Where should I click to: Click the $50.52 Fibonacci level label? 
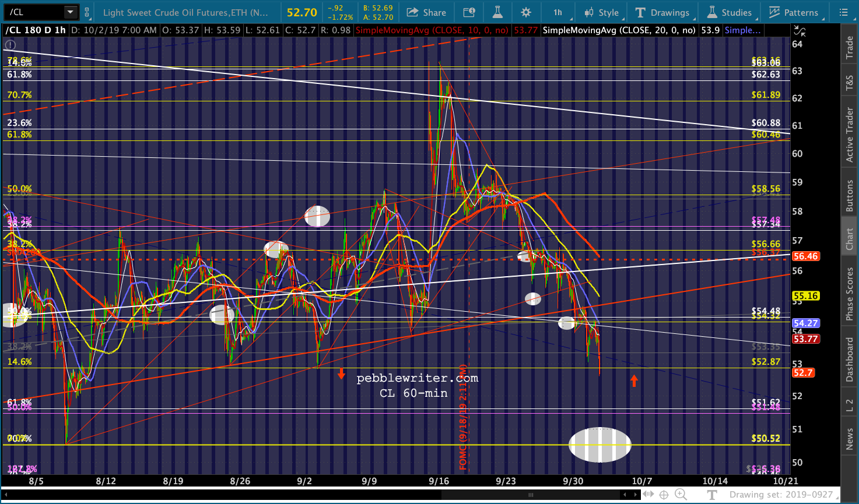click(766, 438)
